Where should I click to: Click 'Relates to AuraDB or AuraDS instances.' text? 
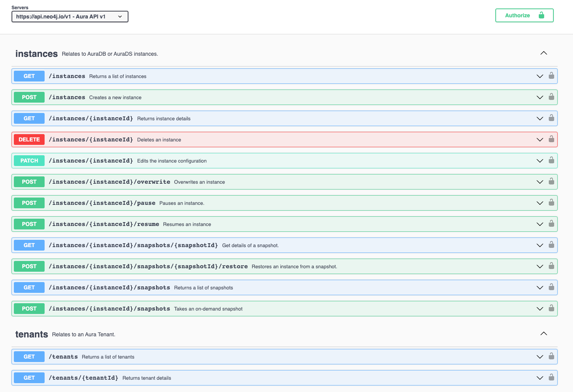110,54
